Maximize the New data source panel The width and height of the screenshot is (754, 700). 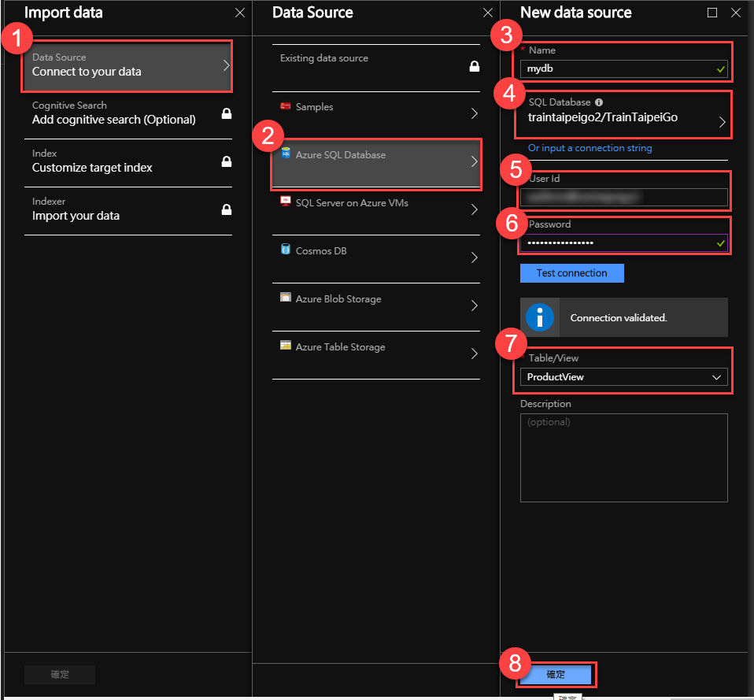(x=712, y=13)
